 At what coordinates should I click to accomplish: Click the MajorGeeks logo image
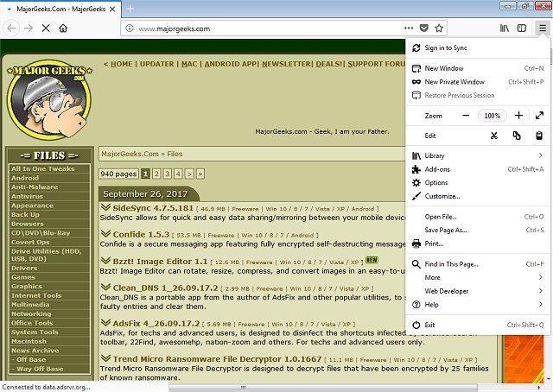[49, 98]
